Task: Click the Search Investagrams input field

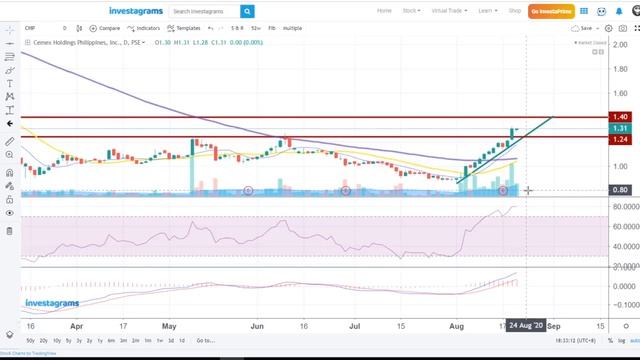Action: [205, 11]
